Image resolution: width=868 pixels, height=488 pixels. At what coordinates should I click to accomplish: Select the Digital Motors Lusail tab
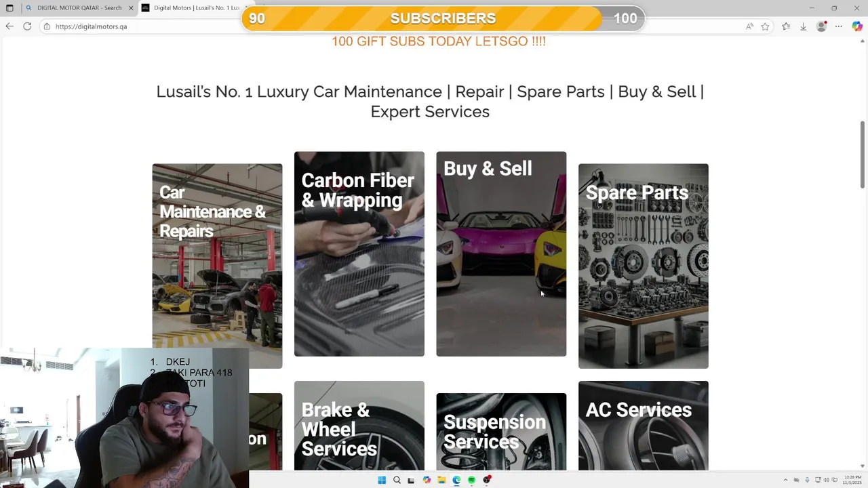pyautogui.click(x=193, y=8)
